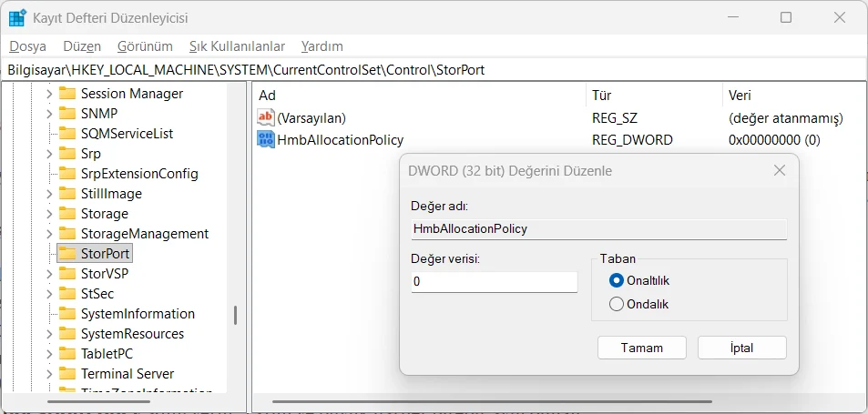This screenshot has height=414, width=868.
Task: Confirm the dialog with Tamam
Action: (x=642, y=348)
